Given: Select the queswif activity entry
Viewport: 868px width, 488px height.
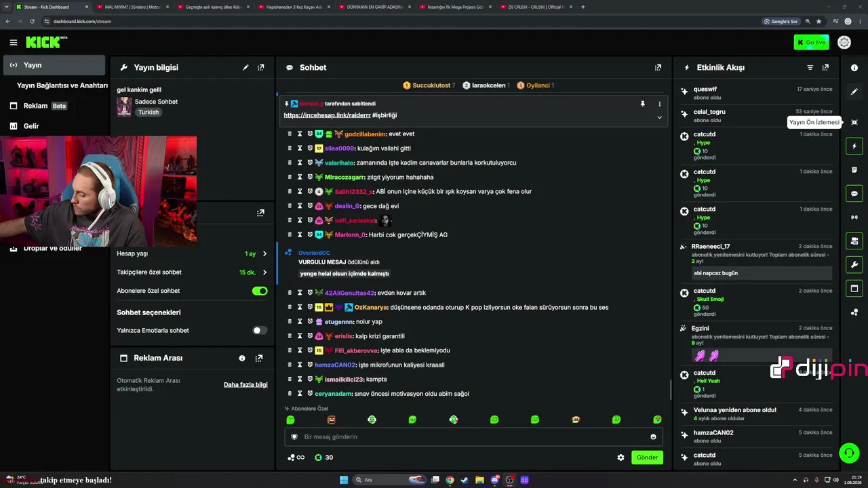Looking at the screenshot, I should pyautogui.click(x=757, y=93).
